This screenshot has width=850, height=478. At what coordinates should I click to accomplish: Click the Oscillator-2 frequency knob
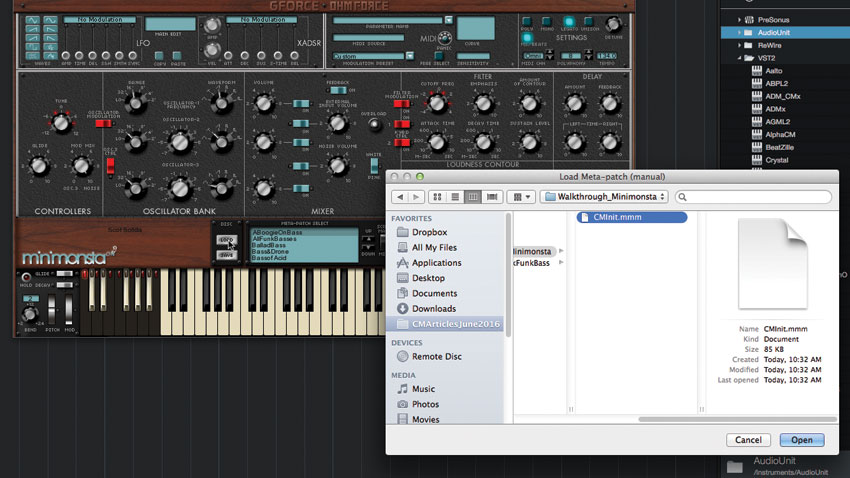[x=179, y=143]
